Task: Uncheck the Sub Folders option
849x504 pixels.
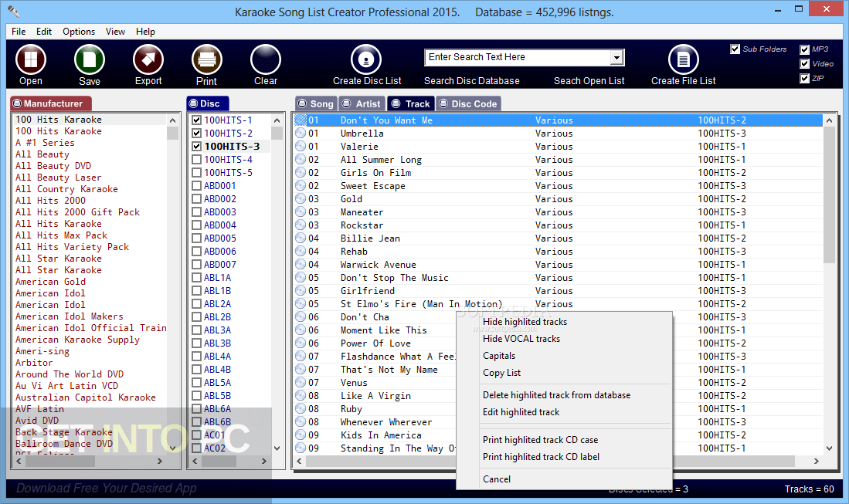Action: point(734,49)
